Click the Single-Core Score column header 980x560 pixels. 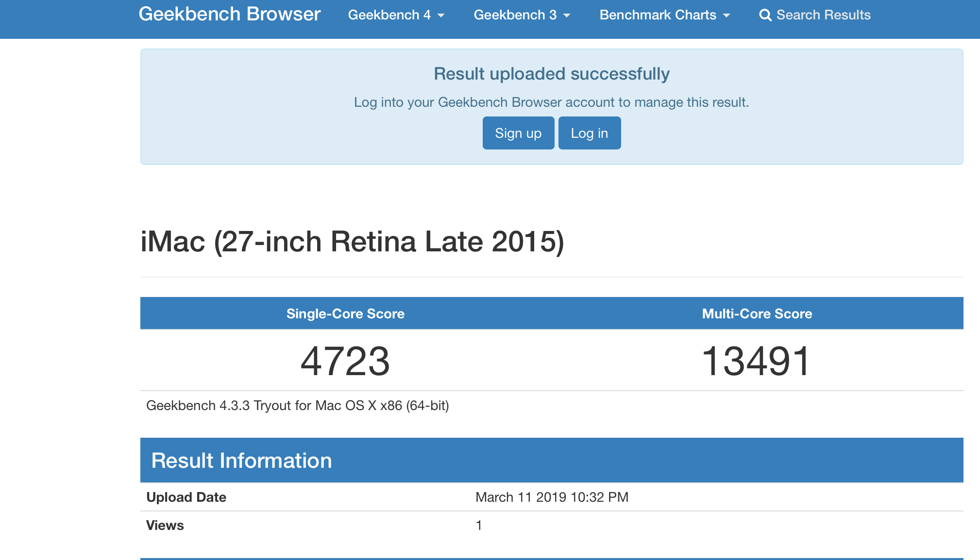point(345,313)
